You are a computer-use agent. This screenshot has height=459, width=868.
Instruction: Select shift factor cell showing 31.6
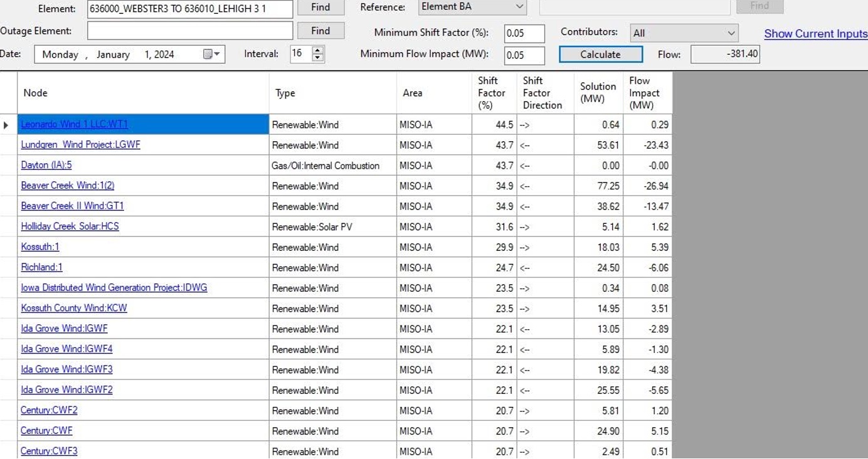(x=494, y=227)
